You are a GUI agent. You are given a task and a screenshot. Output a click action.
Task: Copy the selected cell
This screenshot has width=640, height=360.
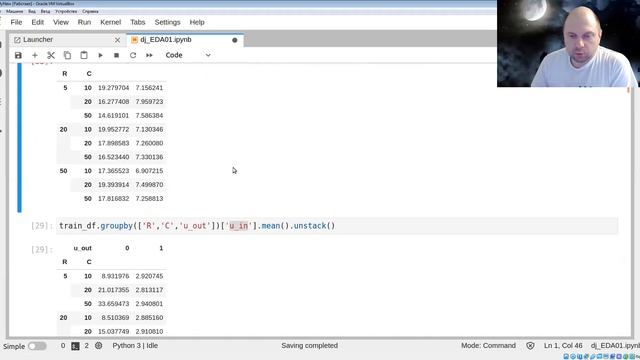click(67, 55)
